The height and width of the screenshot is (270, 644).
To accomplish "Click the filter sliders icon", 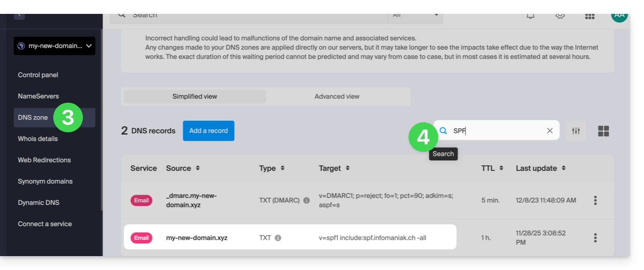I will [x=576, y=131].
